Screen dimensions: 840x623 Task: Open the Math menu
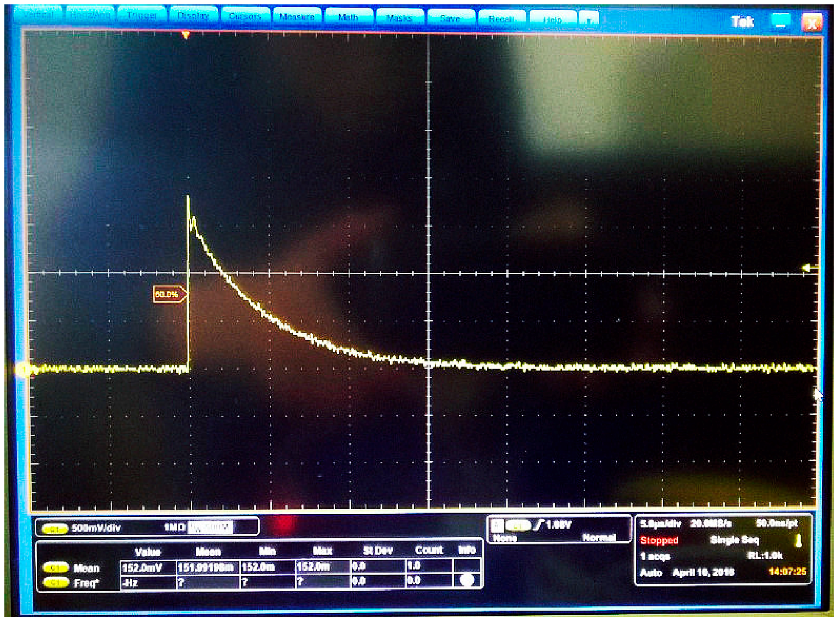coord(348,18)
